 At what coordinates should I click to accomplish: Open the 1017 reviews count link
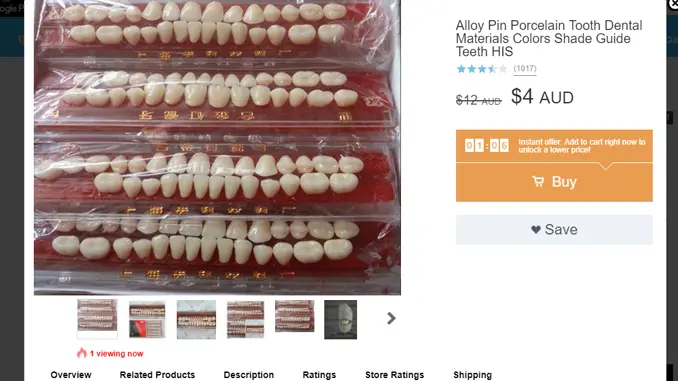pos(525,69)
